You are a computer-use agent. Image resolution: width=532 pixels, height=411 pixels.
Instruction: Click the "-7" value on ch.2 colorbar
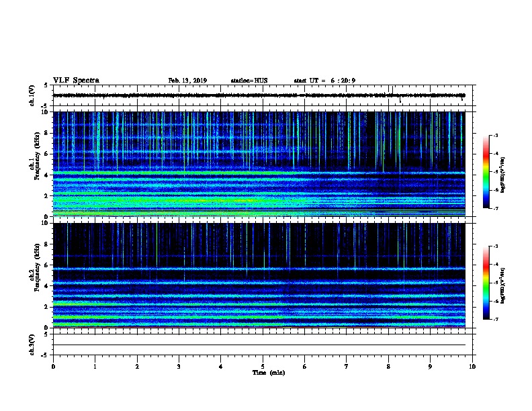click(496, 320)
